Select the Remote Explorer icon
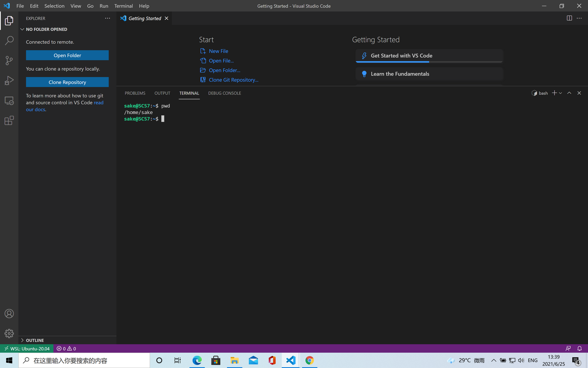Screen dimensions: 588x368 tap(9, 100)
